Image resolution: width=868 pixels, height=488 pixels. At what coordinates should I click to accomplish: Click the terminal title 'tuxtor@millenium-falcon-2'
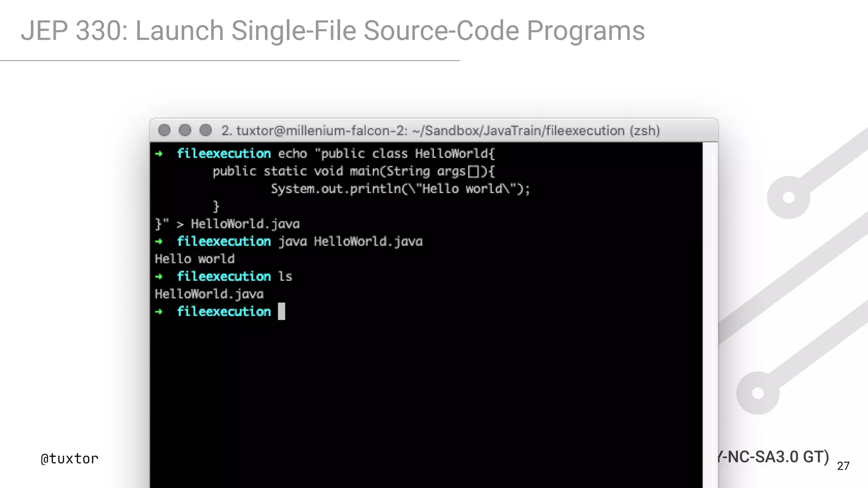point(322,130)
